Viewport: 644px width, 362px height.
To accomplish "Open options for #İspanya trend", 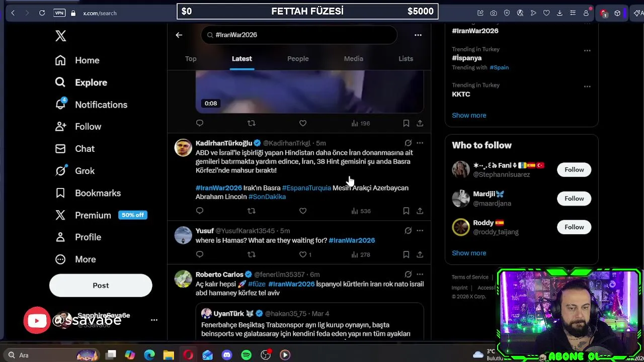I will coord(587,50).
